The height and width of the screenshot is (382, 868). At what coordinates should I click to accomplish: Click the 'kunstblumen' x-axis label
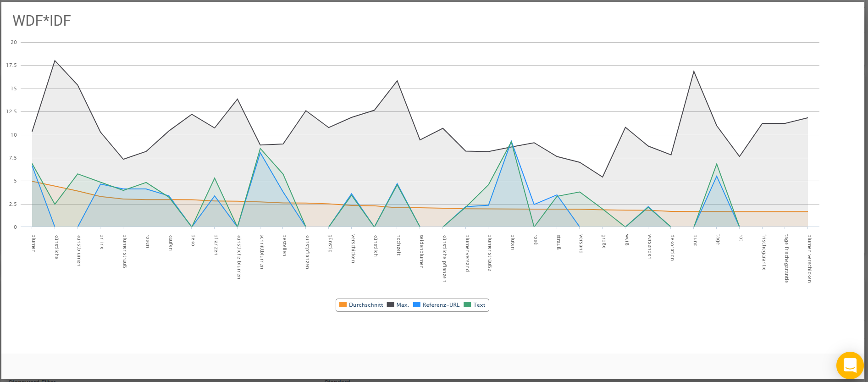click(x=79, y=250)
